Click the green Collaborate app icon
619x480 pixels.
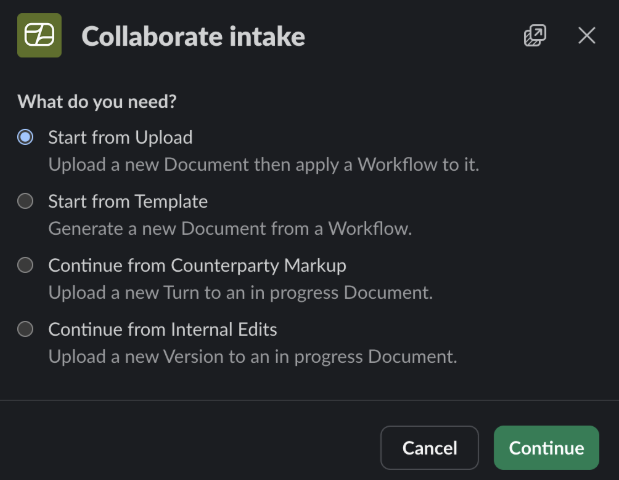click(x=39, y=36)
